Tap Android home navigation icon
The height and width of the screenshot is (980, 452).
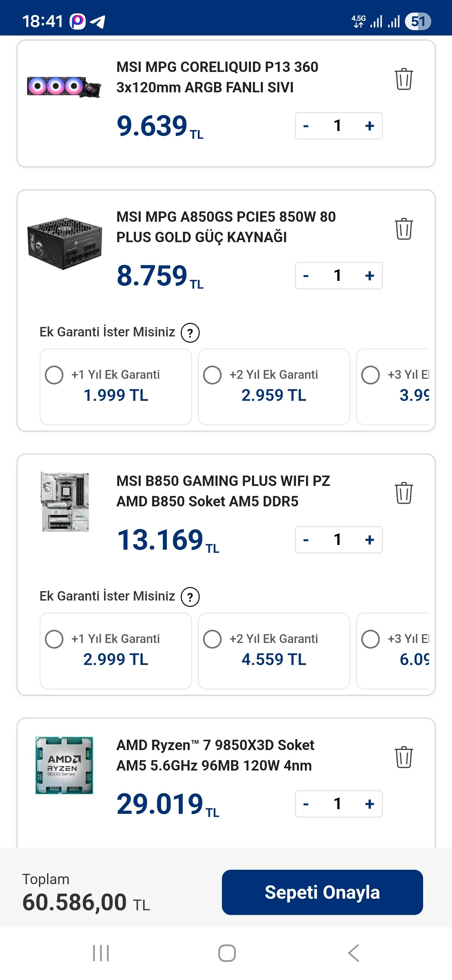tap(227, 953)
